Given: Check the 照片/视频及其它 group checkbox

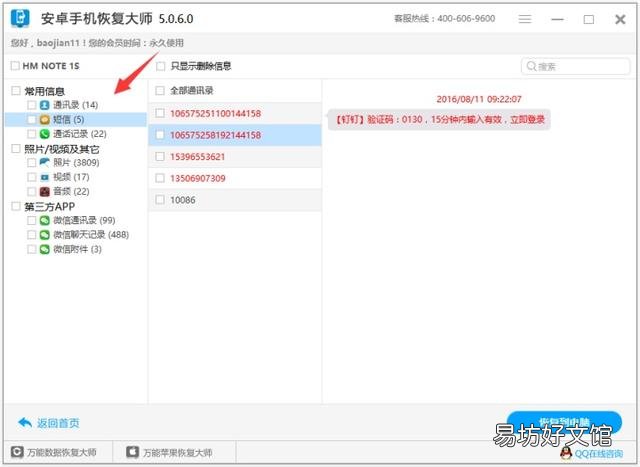Looking at the screenshot, I should (16, 149).
